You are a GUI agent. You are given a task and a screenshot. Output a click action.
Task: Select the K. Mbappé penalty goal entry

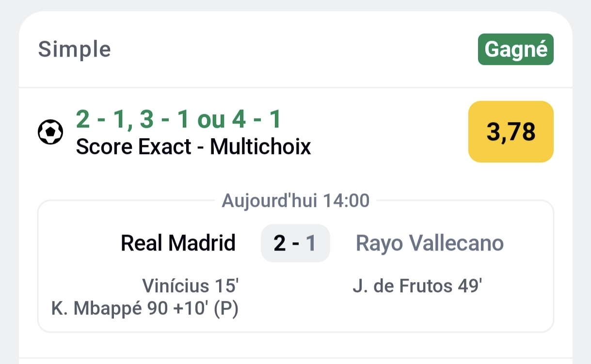(144, 309)
